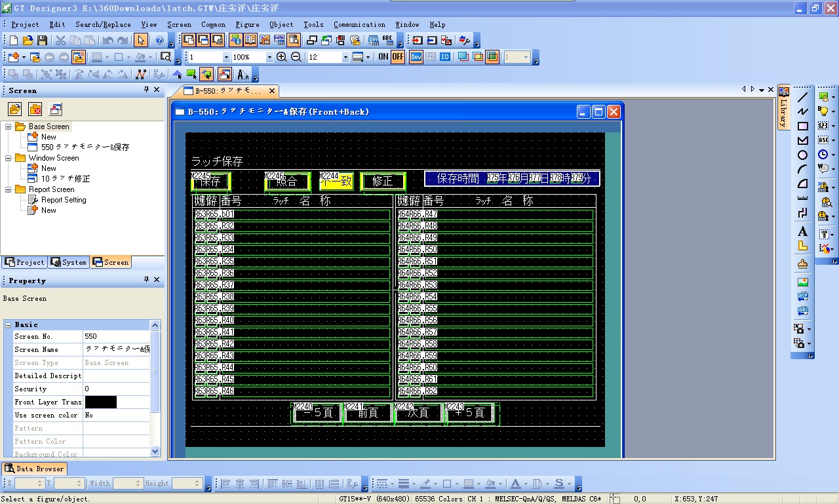Select the Line drawing tool

pos(802,98)
